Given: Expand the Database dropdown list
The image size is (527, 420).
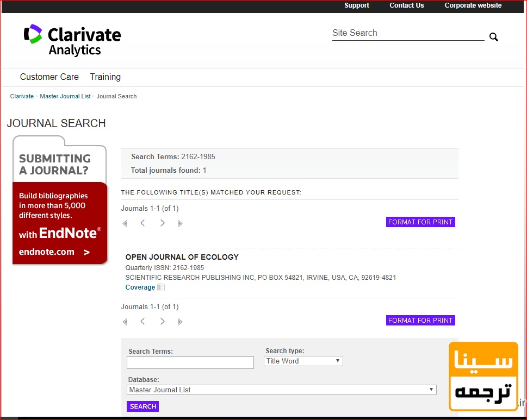Looking at the screenshot, I should (x=281, y=390).
